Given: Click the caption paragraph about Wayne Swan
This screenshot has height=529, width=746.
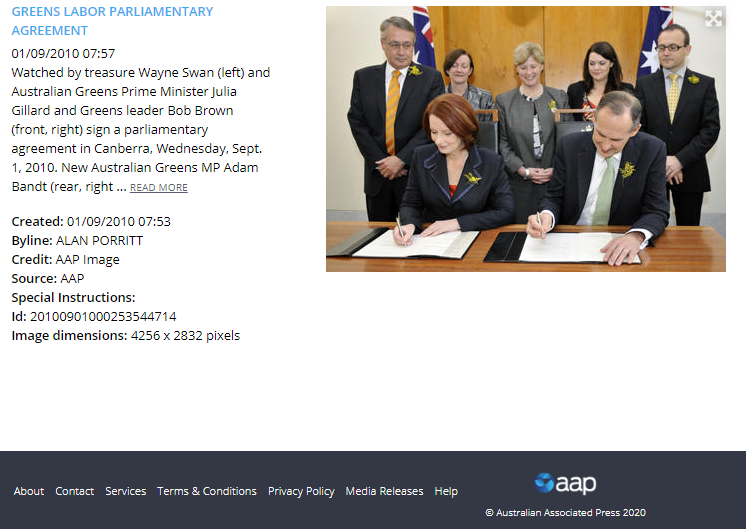Looking at the screenshot, I should coord(141,129).
